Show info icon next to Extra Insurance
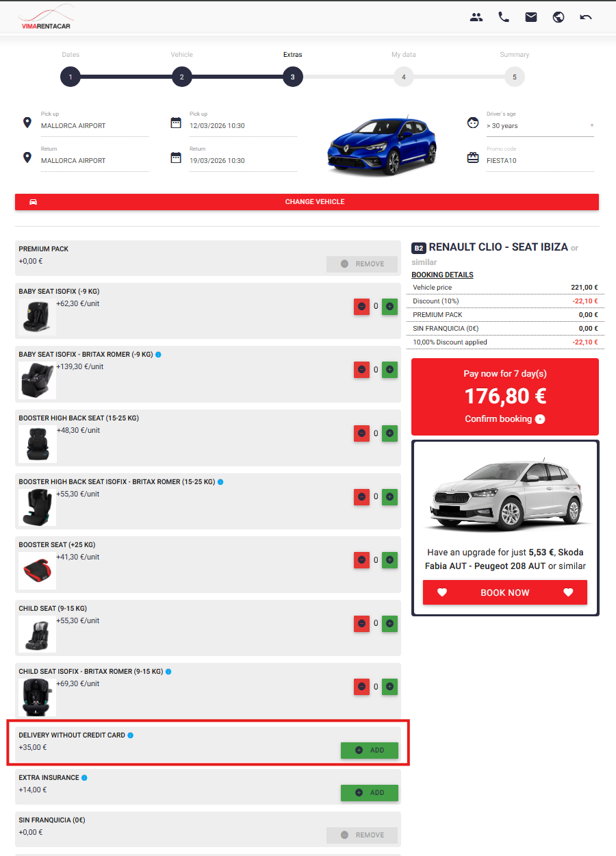 85,778
